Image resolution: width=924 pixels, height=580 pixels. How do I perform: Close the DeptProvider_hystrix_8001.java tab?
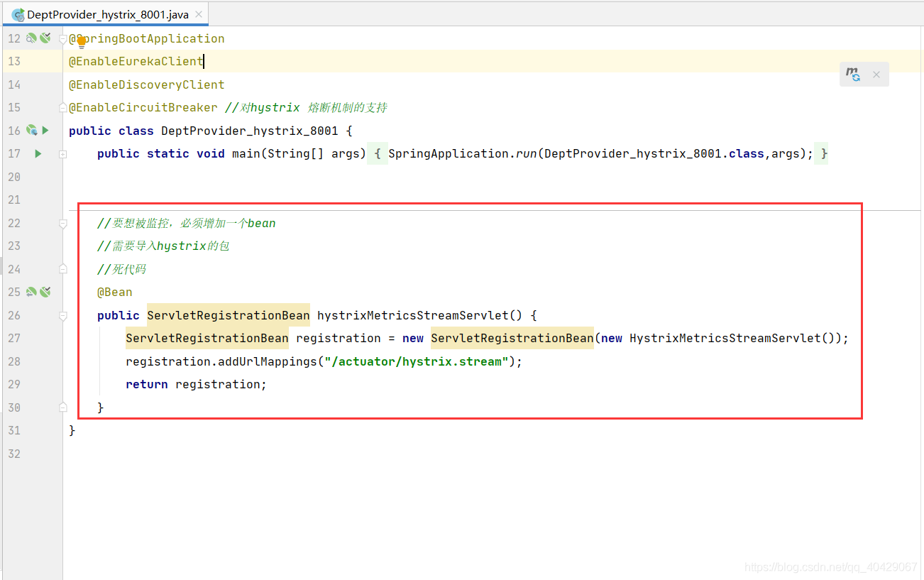tap(199, 14)
